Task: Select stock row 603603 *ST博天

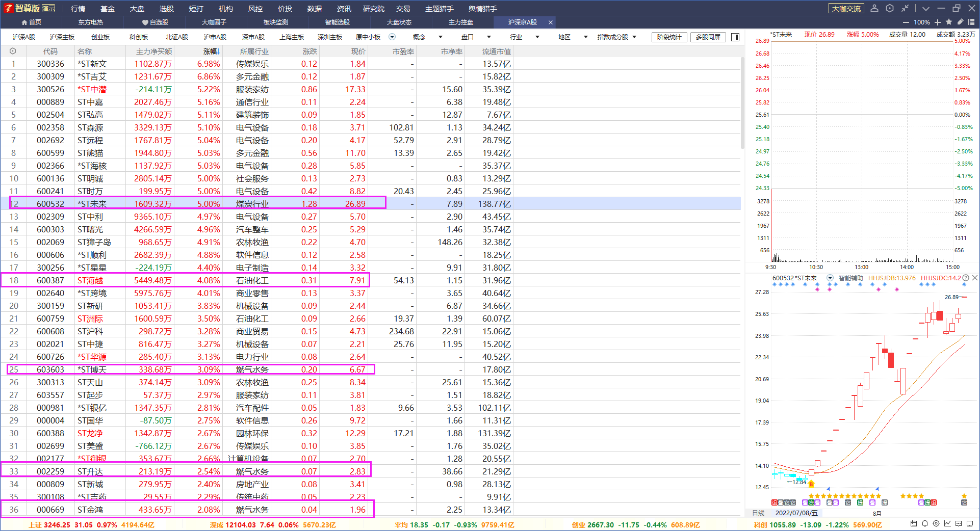Action: [x=371, y=369]
